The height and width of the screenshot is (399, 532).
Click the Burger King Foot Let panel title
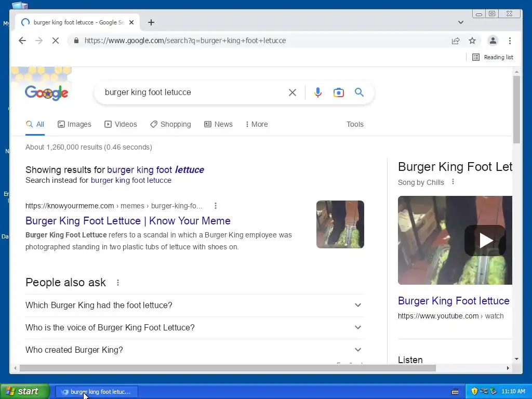click(455, 167)
